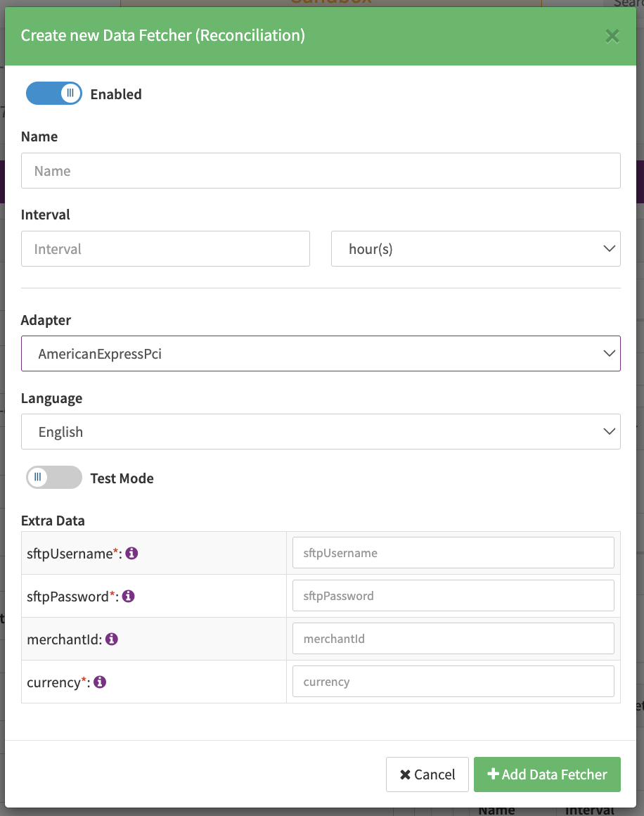Close the Create new Data Fetcher dialog

pyautogui.click(x=612, y=36)
